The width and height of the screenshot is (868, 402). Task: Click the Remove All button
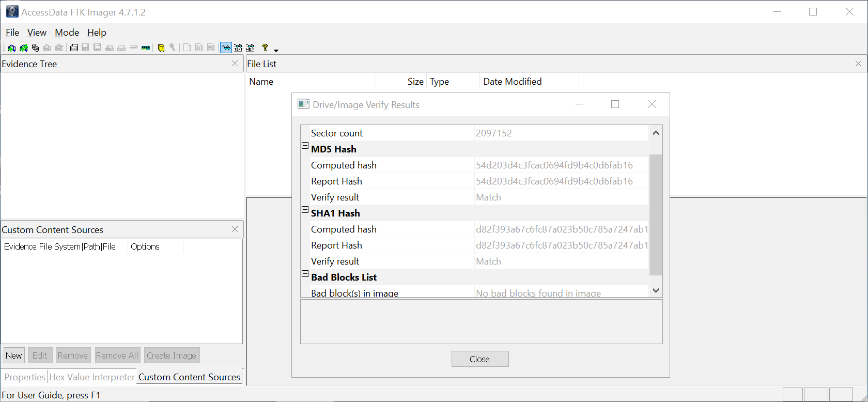pyautogui.click(x=117, y=355)
